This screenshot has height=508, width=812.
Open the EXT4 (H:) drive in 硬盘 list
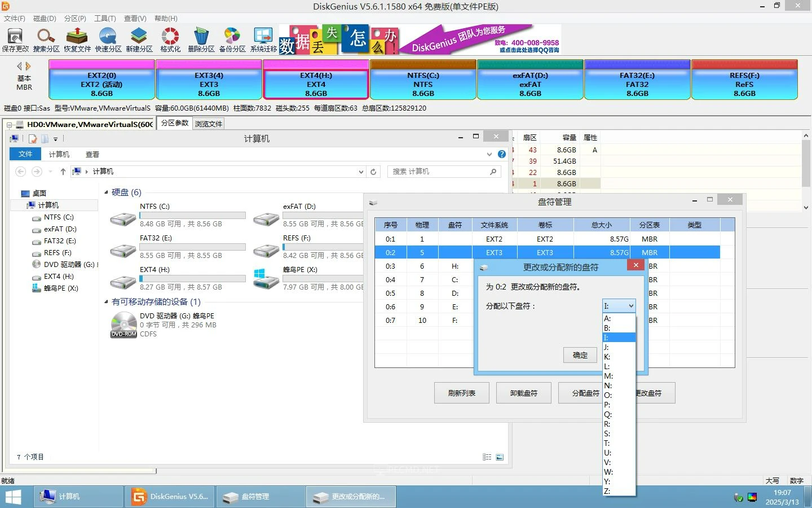pyautogui.click(x=123, y=282)
